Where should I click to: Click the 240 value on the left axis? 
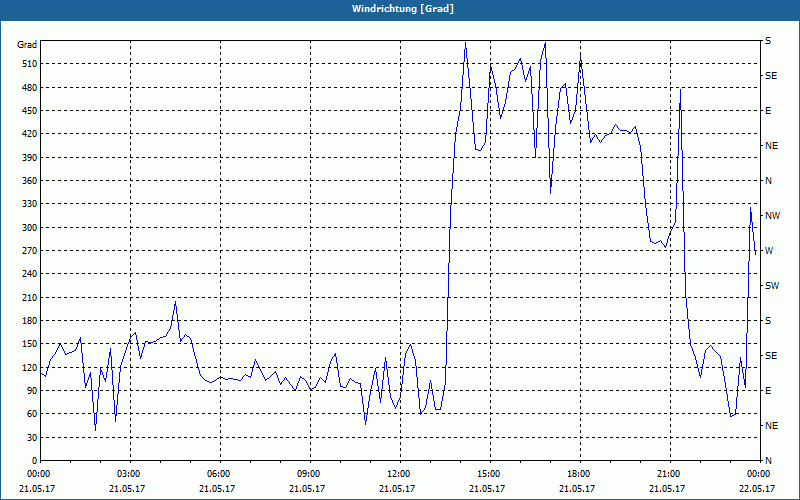tap(29, 274)
